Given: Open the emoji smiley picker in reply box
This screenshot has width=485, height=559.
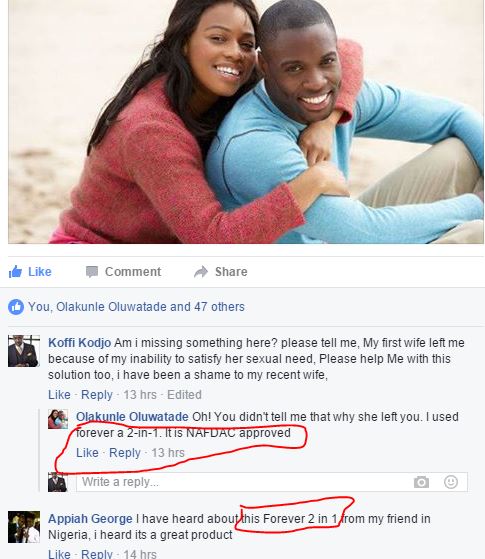Looking at the screenshot, I should point(451,482).
